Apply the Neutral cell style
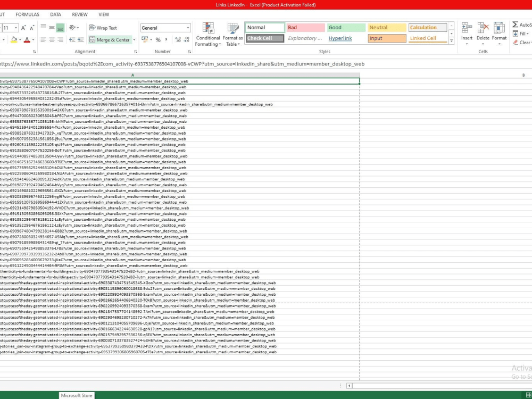Image resolution: width=532 pixels, height=399 pixels. pos(387,28)
